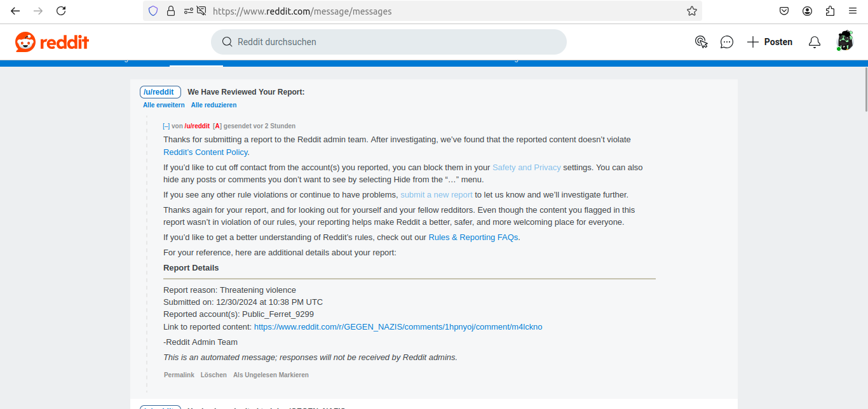Go to Reddit home via the logo

pyautogui.click(x=52, y=42)
